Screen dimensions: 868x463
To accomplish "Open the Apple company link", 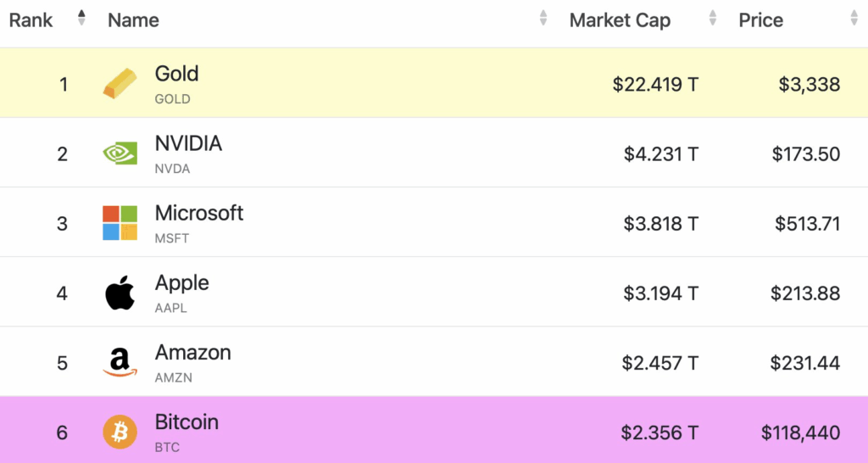I will click(x=181, y=282).
